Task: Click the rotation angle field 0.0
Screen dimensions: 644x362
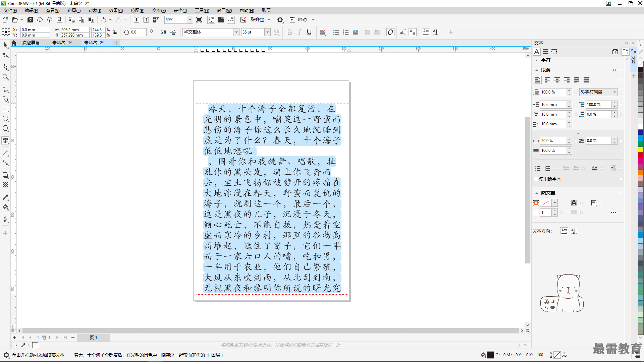Action: 138,32
